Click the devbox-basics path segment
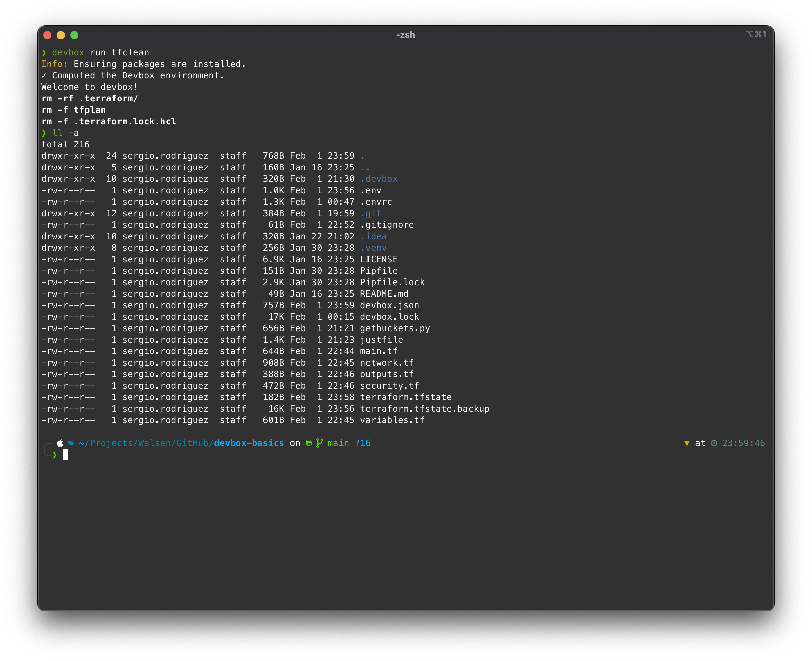 (x=249, y=443)
